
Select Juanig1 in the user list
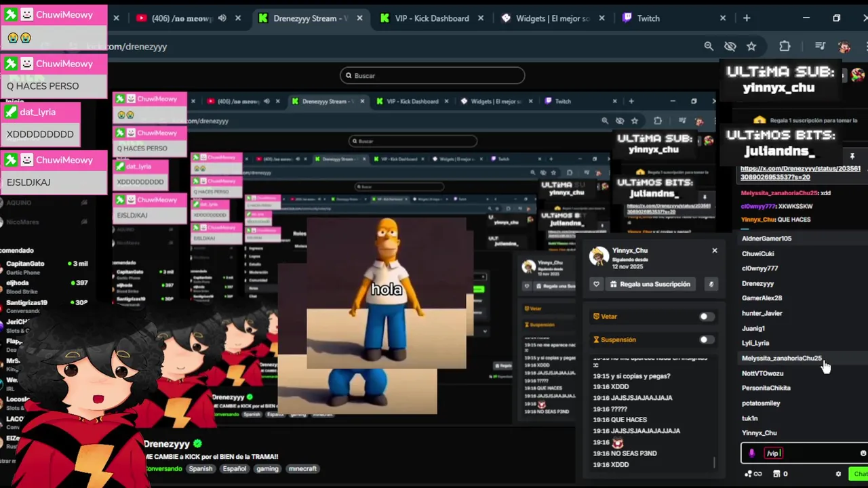pyautogui.click(x=753, y=328)
